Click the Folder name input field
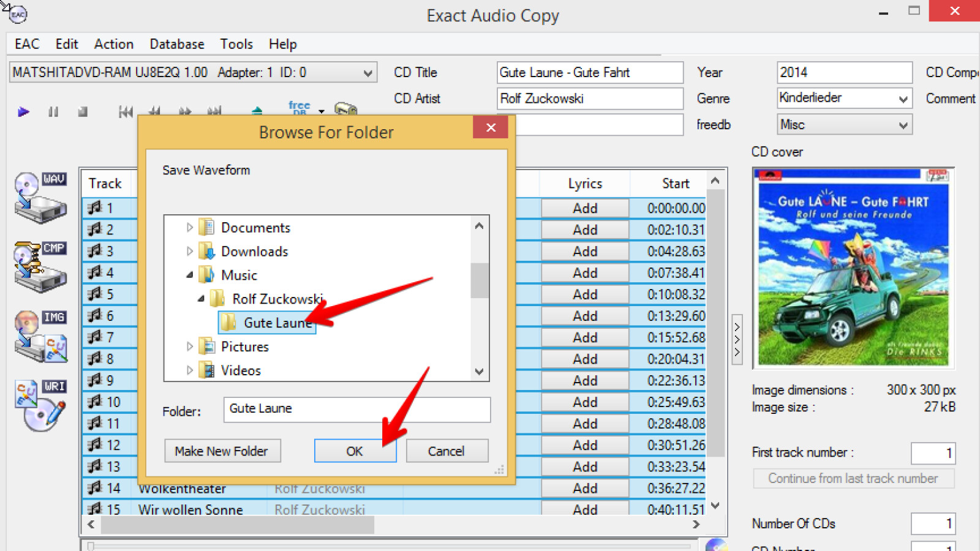 pos(357,409)
